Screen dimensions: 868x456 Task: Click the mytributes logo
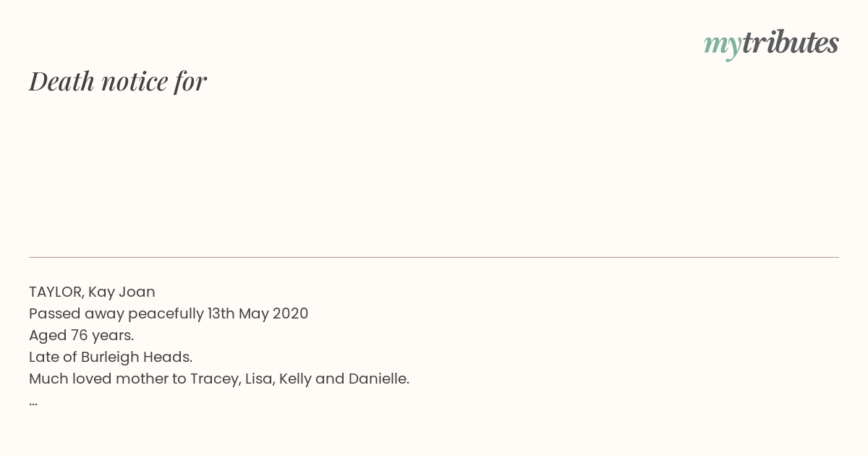click(x=771, y=44)
